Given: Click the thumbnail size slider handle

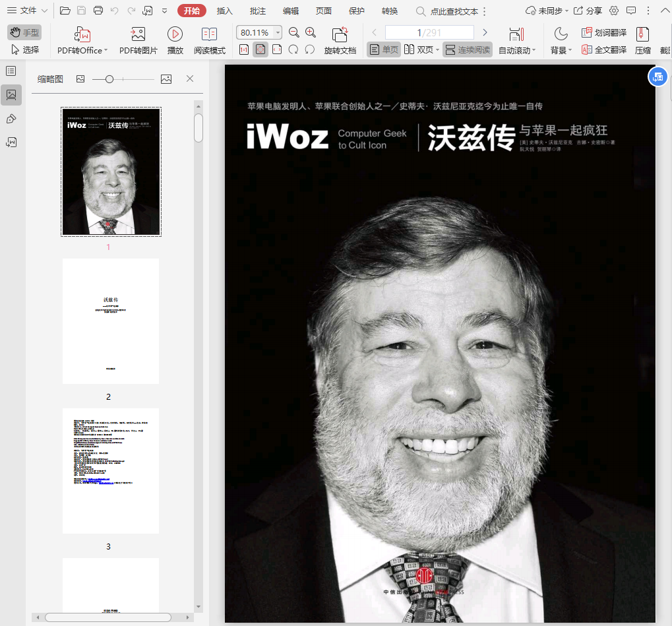Looking at the screenshot, I should (109, 79).
